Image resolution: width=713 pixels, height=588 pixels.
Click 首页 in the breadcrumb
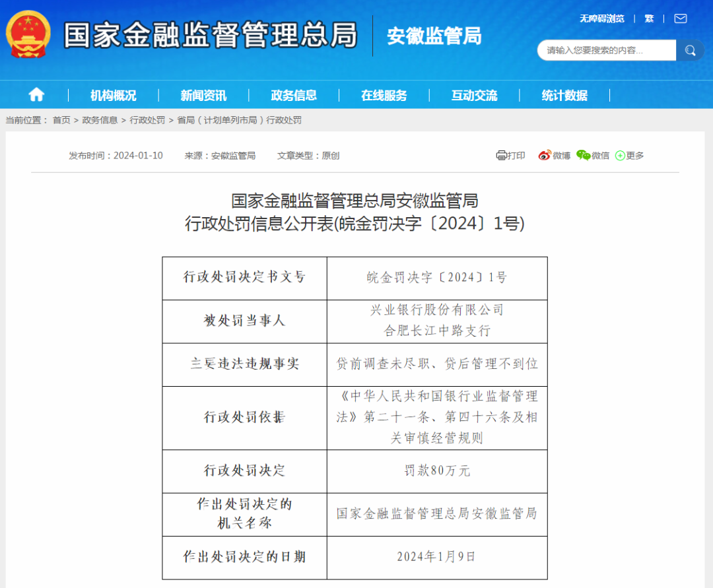[x=61, y=120]
